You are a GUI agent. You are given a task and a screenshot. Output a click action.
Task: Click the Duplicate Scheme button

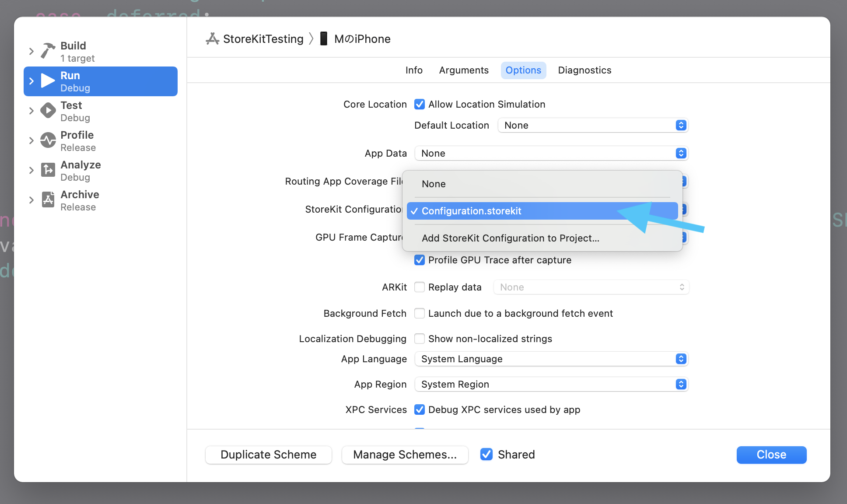pyautogui.click(x=268, y=455)
